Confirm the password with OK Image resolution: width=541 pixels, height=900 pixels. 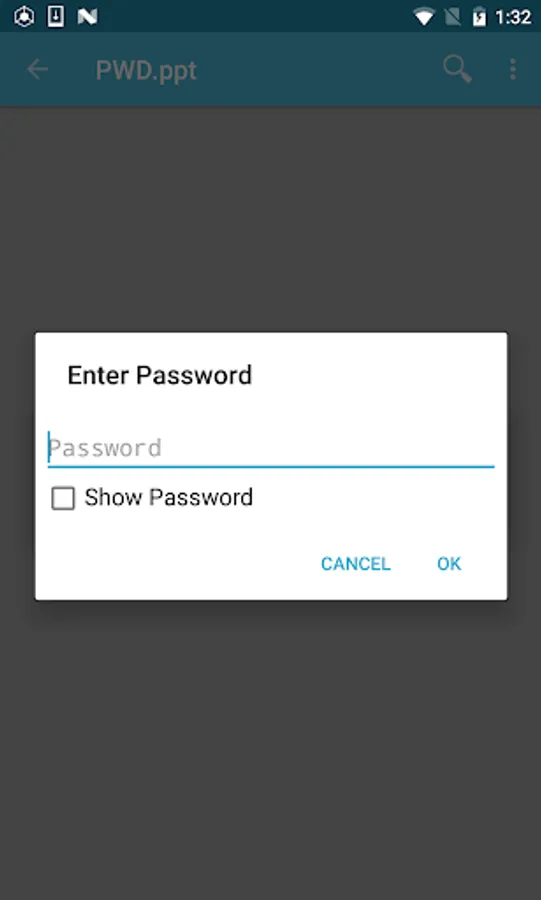(x=449, y=564)
